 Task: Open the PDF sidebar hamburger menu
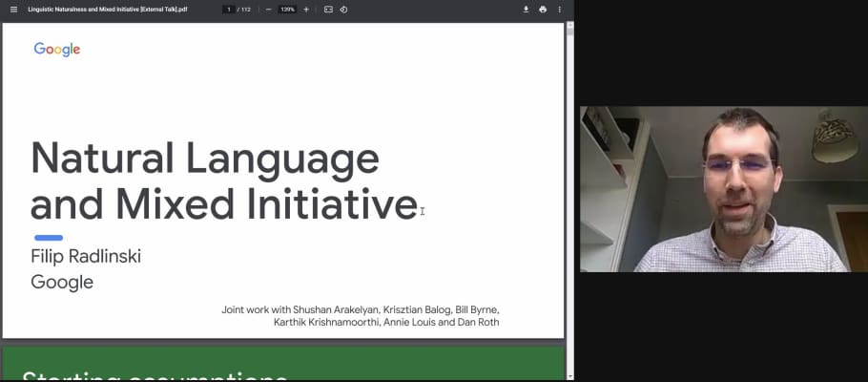tap(13, 10)
